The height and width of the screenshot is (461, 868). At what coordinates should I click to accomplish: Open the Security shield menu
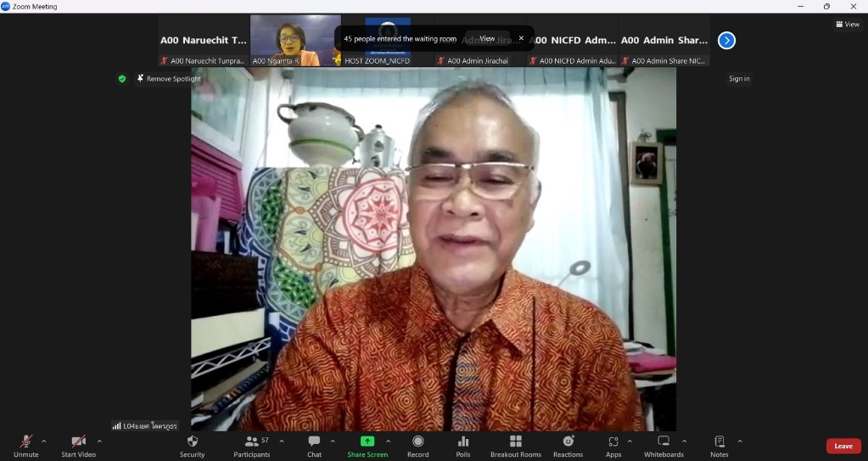tap(192, 446)
